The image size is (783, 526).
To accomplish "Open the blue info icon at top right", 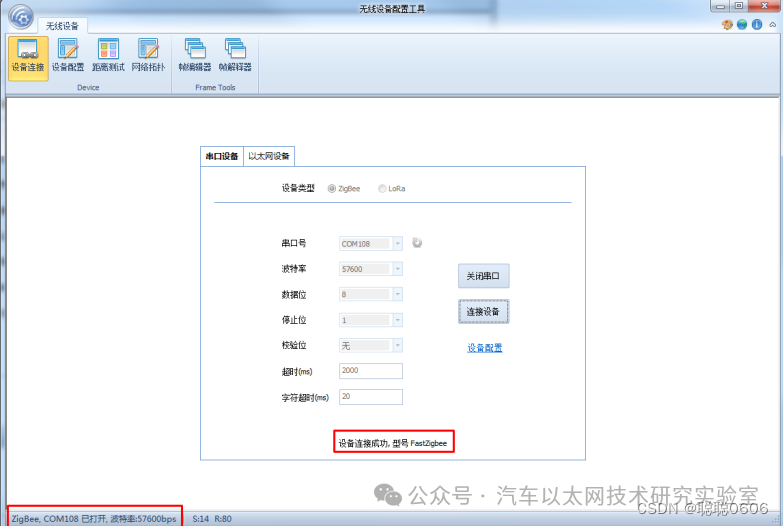I will pos(757,24).
